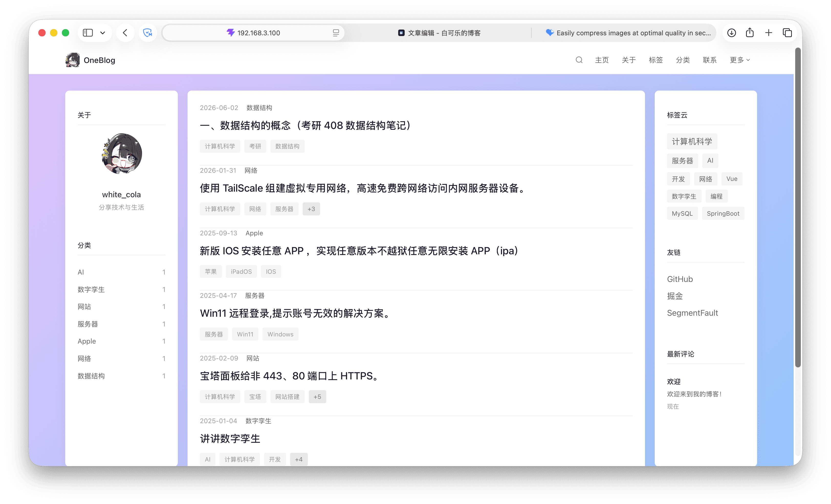Expand the 更多 dropdown menu
Screen dimensions: 831x504
click(740, 60)
